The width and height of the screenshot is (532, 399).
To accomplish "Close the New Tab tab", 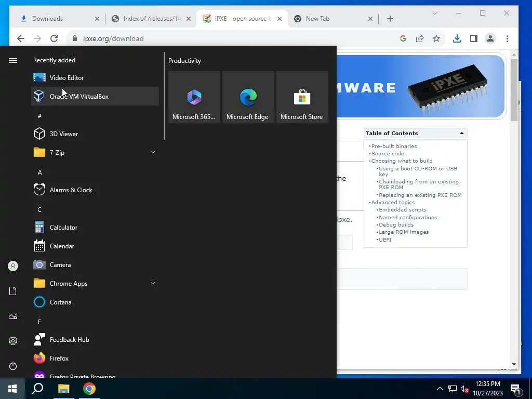I will point(370,19).
